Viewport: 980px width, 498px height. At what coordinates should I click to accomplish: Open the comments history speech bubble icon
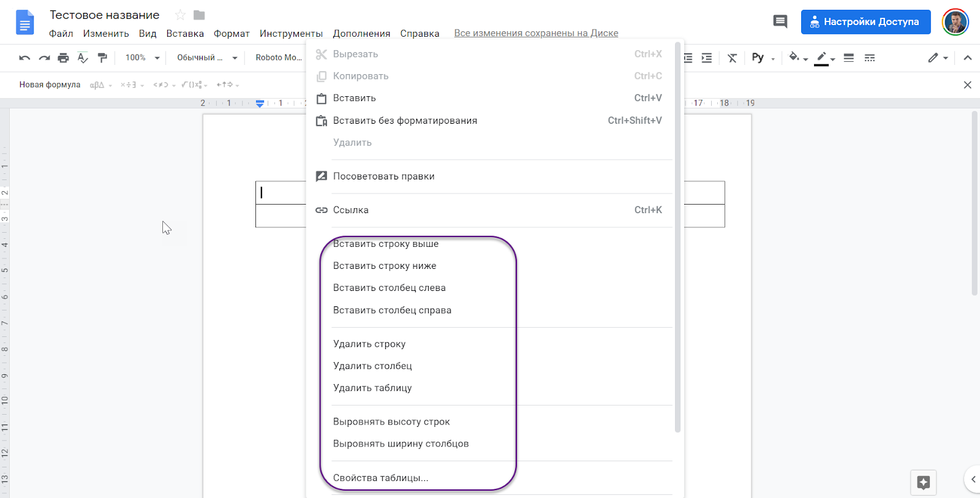click(x=780, y=22)
